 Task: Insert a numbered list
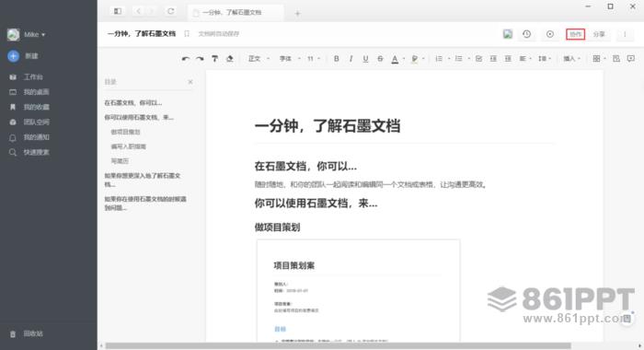439,59
